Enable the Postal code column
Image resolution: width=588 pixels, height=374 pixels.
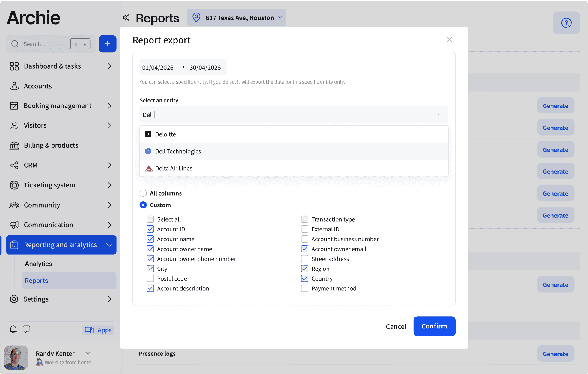click(x=150, y=278)
